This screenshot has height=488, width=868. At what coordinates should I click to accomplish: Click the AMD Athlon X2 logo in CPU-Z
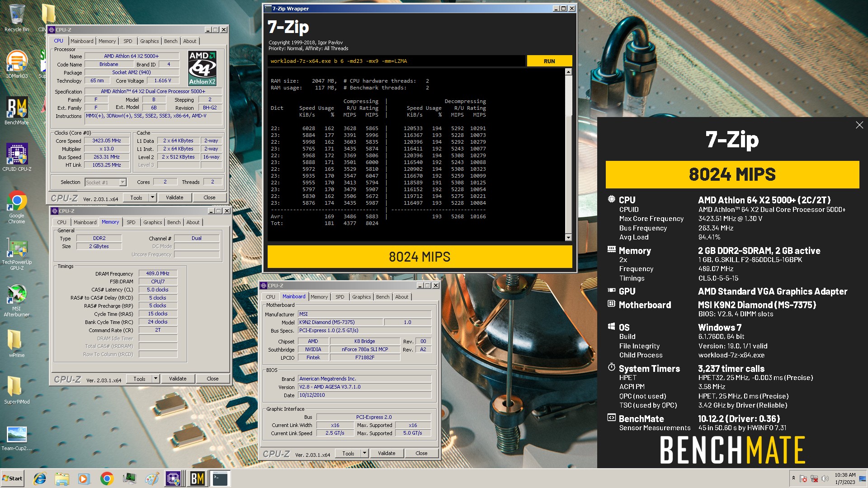202,68
